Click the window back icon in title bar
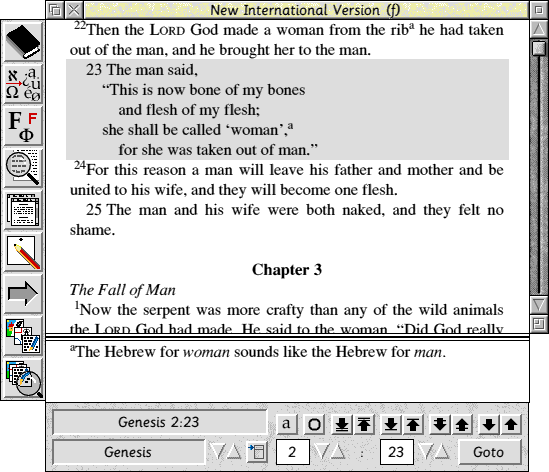Image resolution: width=549 pixels, height=472 pixels. tap(55, 10)
